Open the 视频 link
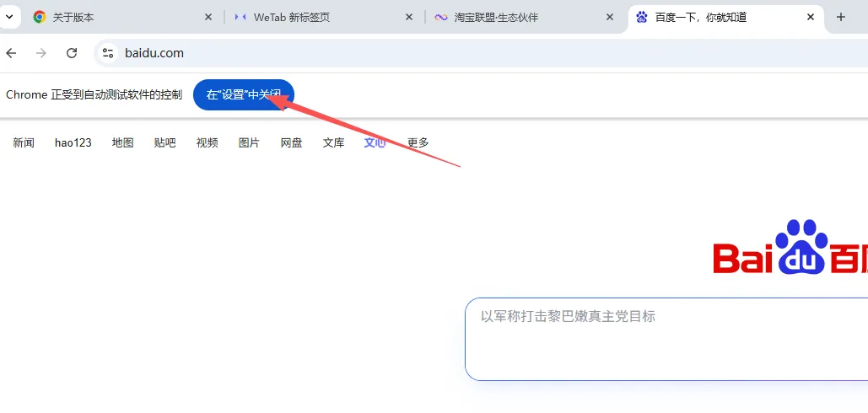Image resolution: width=868 pixels, height=413 pixels. coord(207,142)
